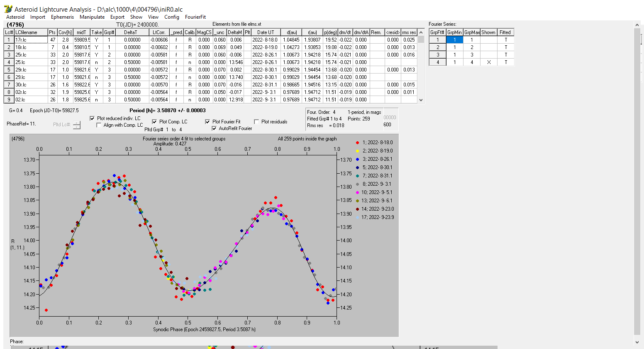
Task: Click the LtCorr. column header
Action: [x=159, y=32]
